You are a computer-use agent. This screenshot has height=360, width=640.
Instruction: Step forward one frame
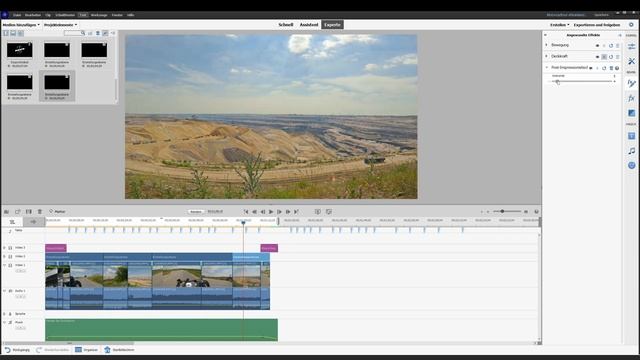coord(279,212)
